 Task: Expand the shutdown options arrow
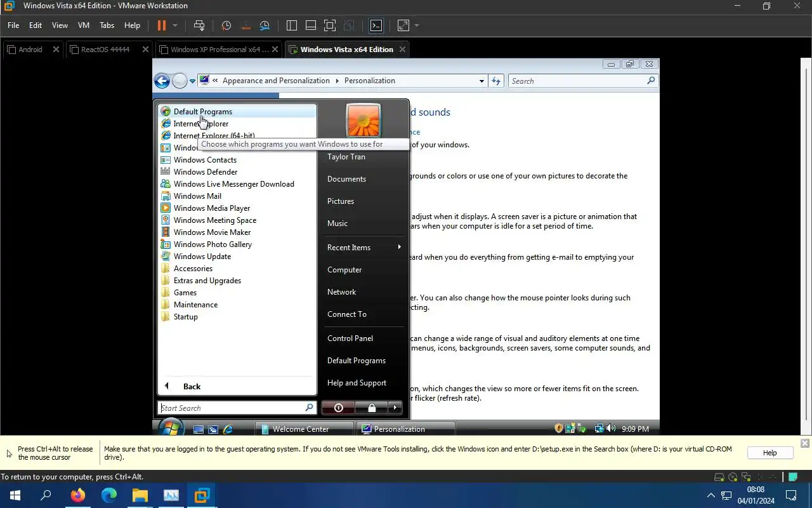click(395, 408)
